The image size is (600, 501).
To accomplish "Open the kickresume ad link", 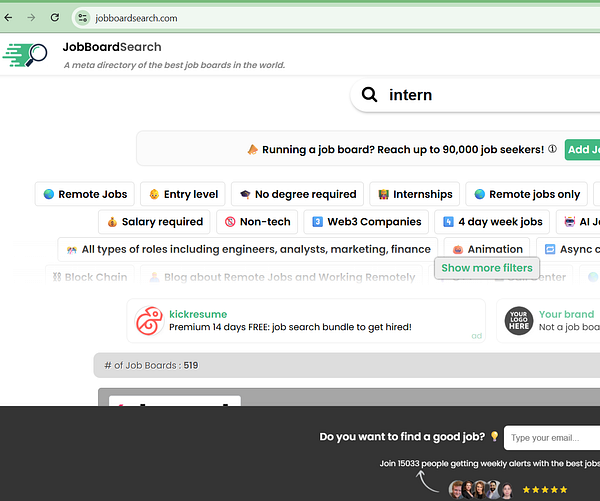I will [198, 314].
